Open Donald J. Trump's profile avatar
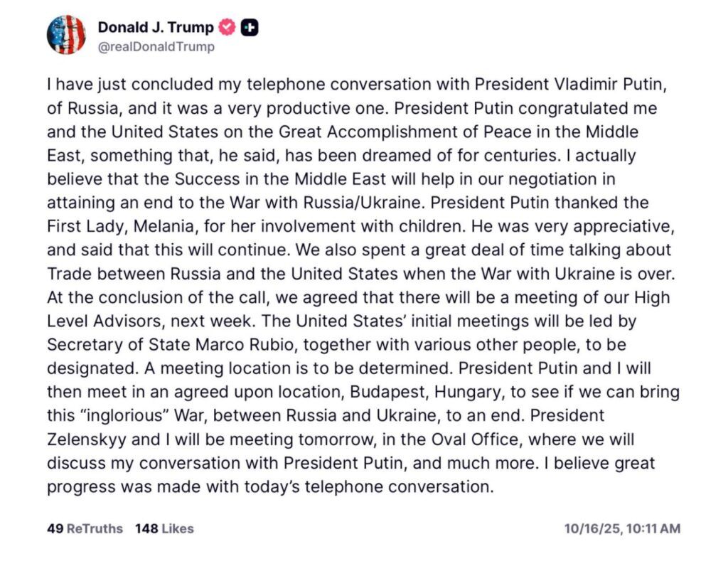Screen dimensions: 728x571 [x=66, y=35]
